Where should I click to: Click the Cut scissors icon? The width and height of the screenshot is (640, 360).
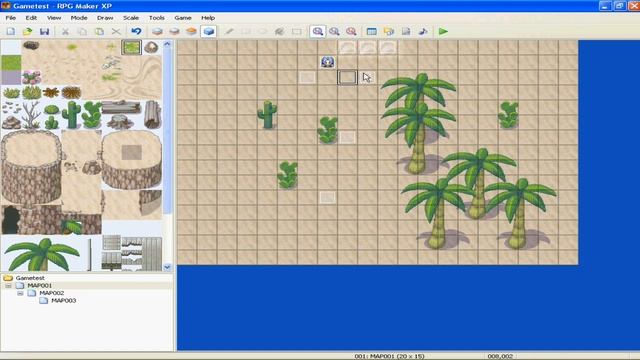[65, 31]
